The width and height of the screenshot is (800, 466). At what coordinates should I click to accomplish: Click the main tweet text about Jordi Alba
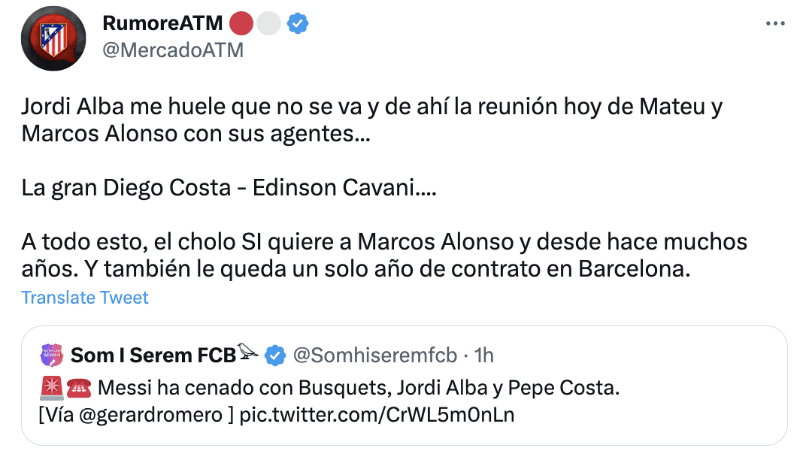384,187
